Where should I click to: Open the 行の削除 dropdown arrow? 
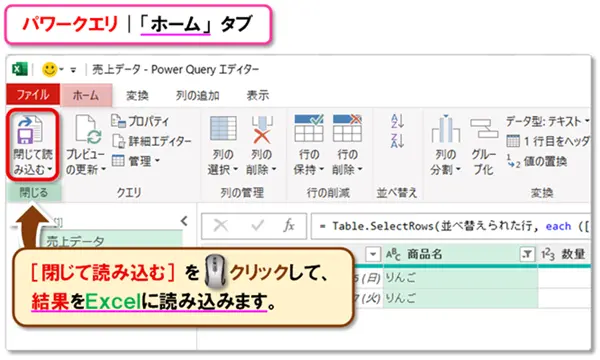pyautogui.click(x=360, y=169)
